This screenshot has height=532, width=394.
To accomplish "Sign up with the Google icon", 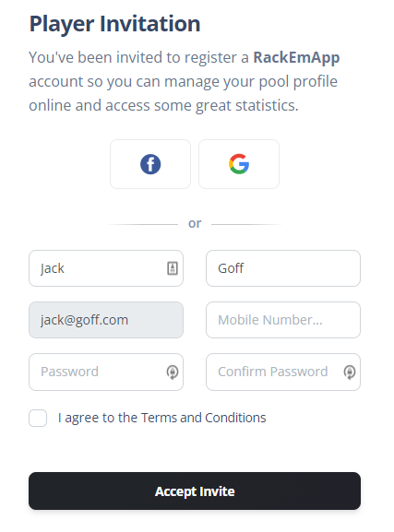I will pyautogui.click(x=239, y=164).
